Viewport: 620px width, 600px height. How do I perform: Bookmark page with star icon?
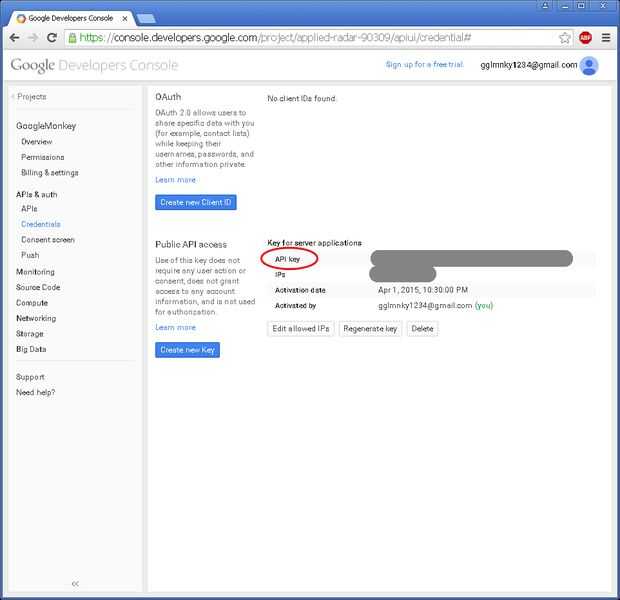pyautogui.click(x=565, y=38)
